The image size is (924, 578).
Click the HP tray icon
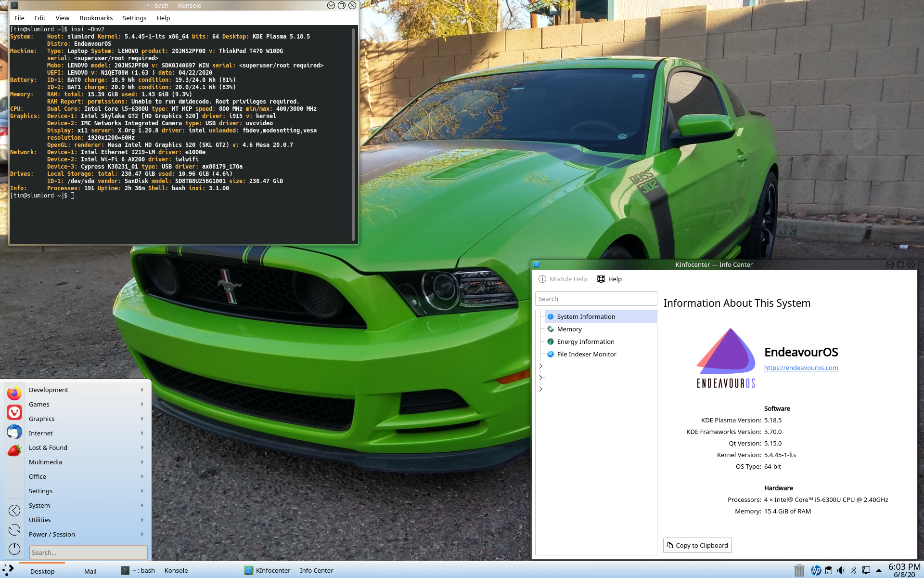tap(816, 570)
